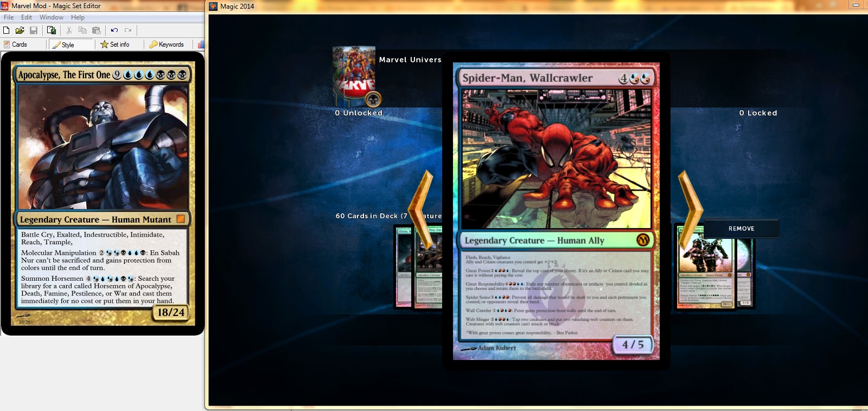Click the New set icon in toolbar
Screen dimensions: 868x411
(x=6, y=30)
